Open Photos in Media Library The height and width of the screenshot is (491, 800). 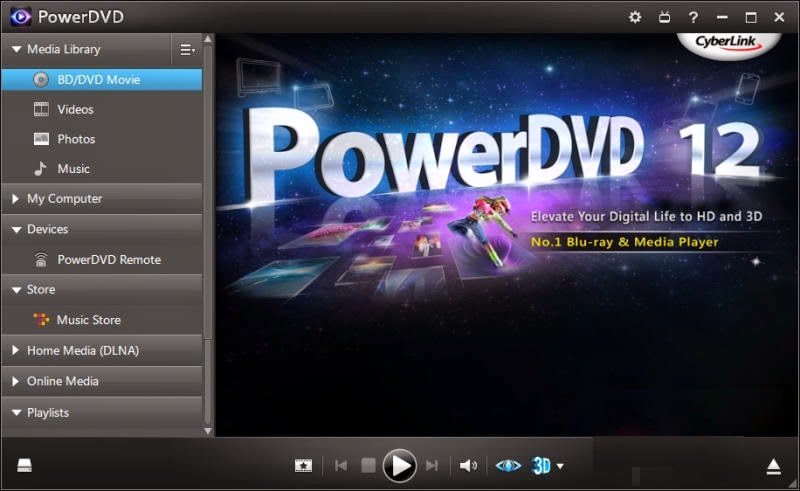click(x=102, y=139)
